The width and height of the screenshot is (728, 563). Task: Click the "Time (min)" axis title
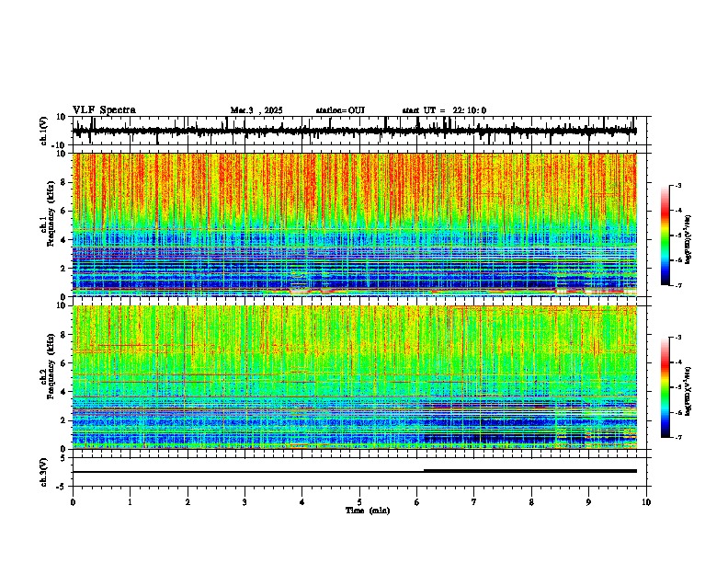coord(368,511)
